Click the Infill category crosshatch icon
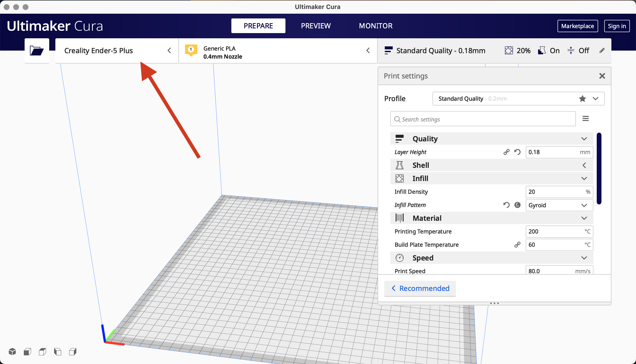Image resolution: width=636 pixels, height=364 pixels. pyautogui.click(x=400, y=178)
